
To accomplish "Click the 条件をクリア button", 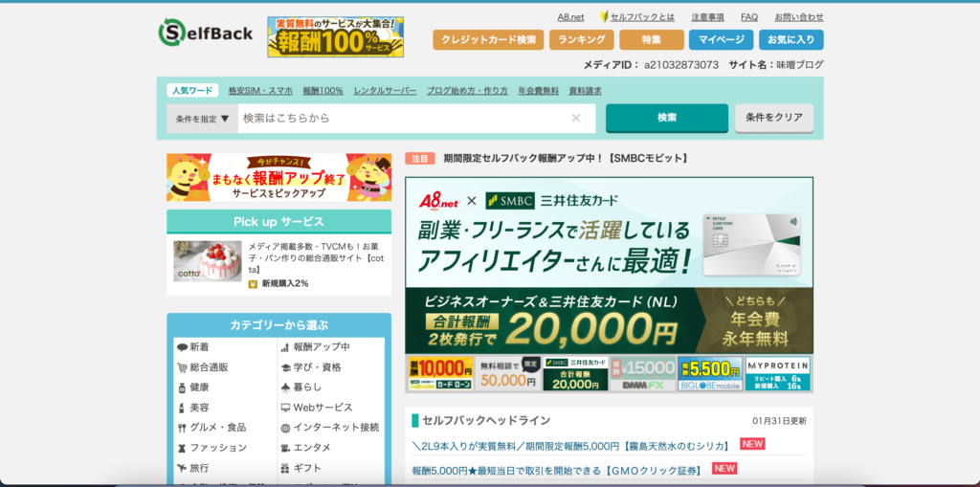I will pos(774,118).
